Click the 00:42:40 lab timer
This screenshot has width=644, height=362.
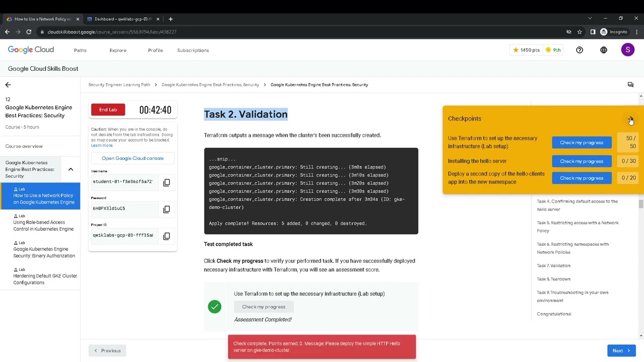coord(155,110)
